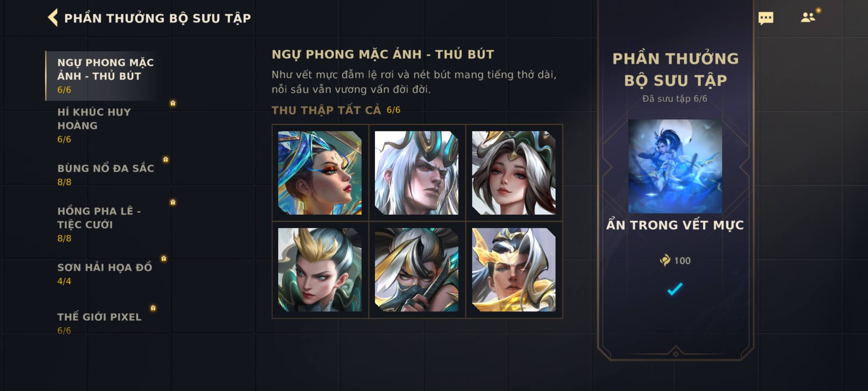Screen dimensions: 868x391
Task: Select the white-haired red-eyed man skin
Action: click(x=417, y=173)
